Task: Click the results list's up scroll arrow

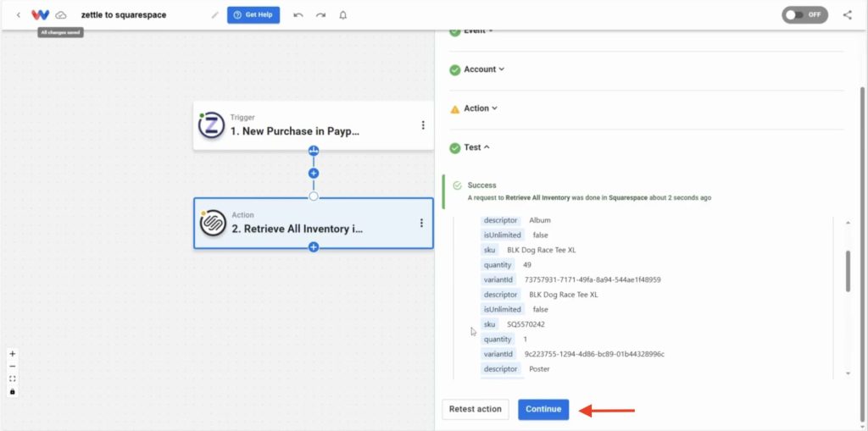Action: [848, 223]
